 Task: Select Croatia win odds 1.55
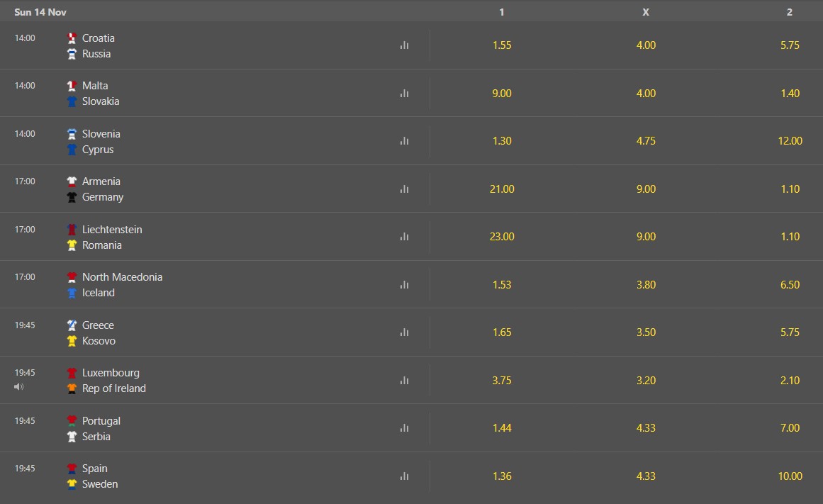click(x=502, y=45)
